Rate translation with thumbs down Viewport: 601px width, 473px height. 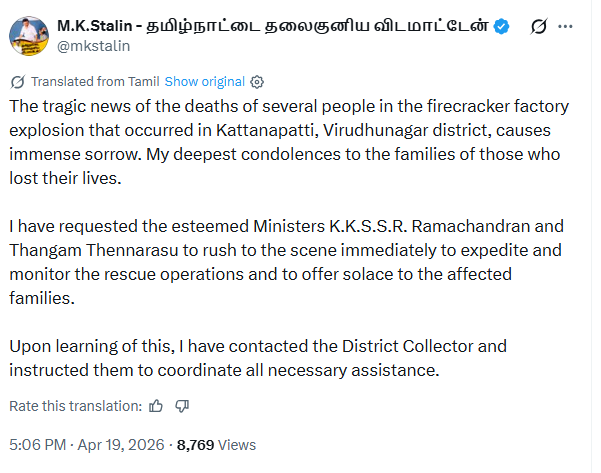pyautogui.click(x=182, y=405)
